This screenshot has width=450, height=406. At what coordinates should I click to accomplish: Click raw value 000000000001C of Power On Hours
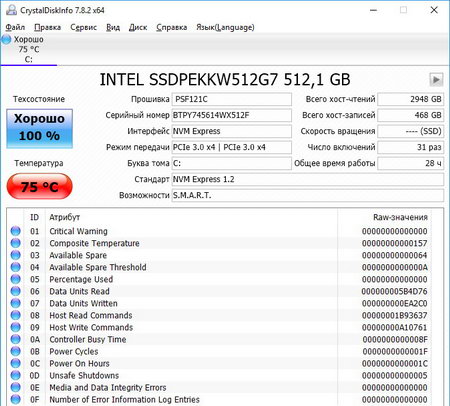point(395,363)
